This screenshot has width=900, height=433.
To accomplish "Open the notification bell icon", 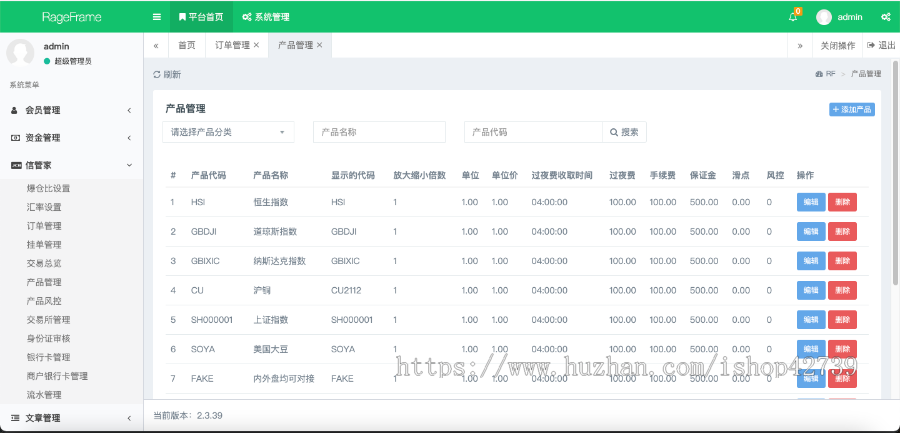I will [x=793, y=17].
